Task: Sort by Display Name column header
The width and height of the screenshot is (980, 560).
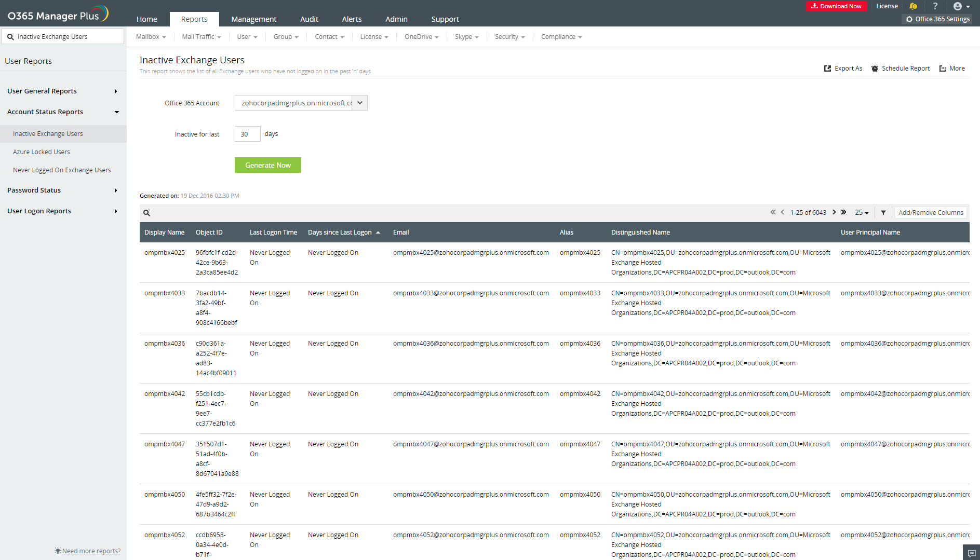Action: tap(164, 233)
